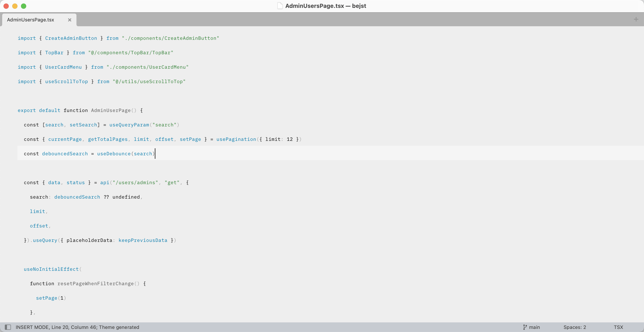Click the "@/components/TopBar/TopBar" path string
644x332 pixels.
tap(130, 52)
